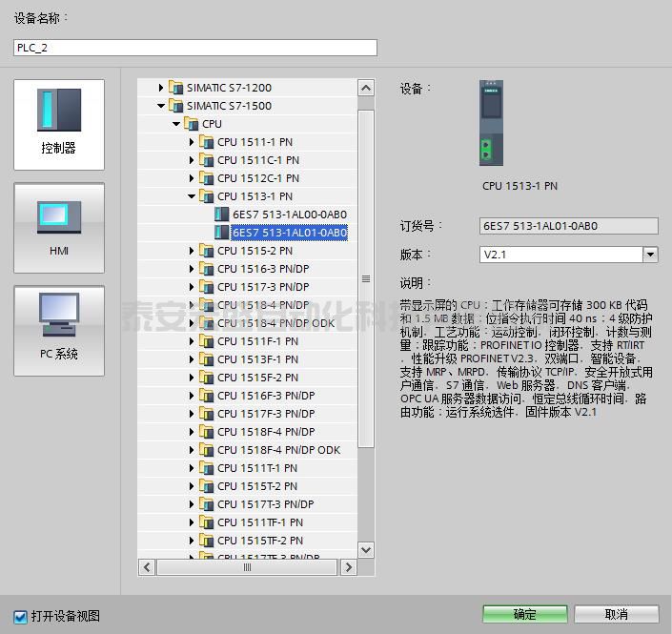This screenshot has width=672, height=634.
Task: Toggle the 打开设备视图 checkbox
Action: pyautogui.click(x=21, y=616)
